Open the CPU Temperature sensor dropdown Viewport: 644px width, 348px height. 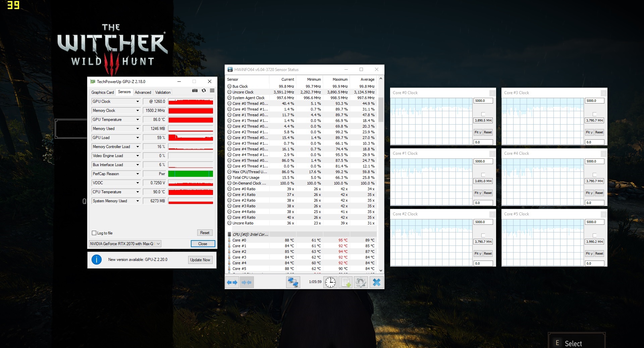pos(138,192)
